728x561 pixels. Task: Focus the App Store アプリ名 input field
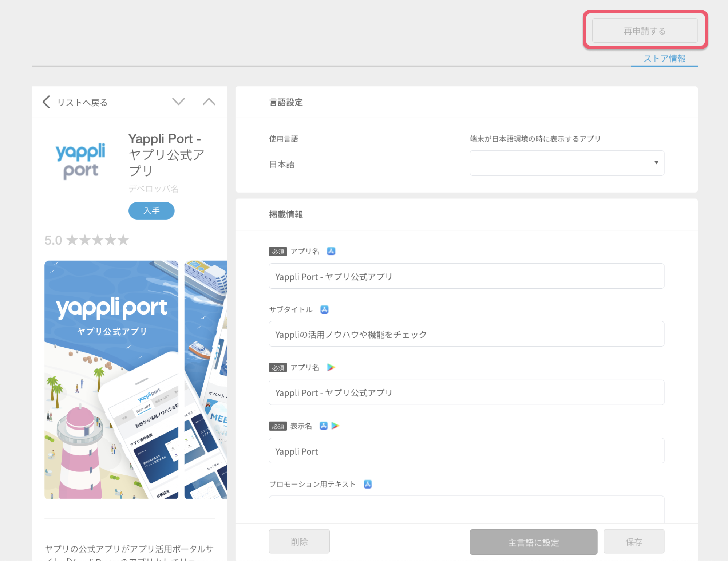[x=466, y=276]
